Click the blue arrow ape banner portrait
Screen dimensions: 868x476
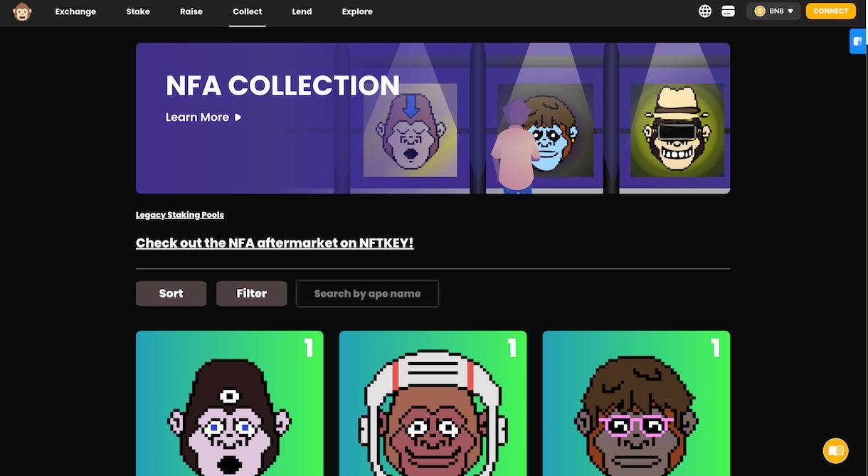[411, 130]
